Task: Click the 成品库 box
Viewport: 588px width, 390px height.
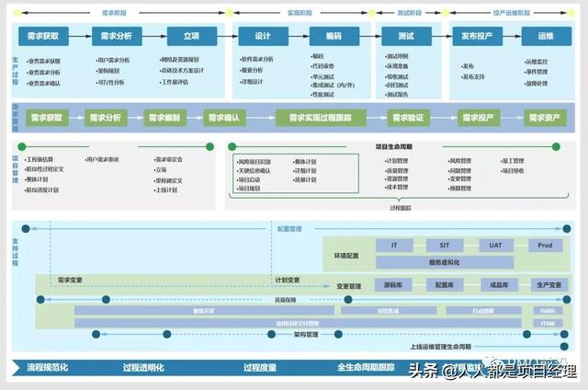Action: (500, 285)
